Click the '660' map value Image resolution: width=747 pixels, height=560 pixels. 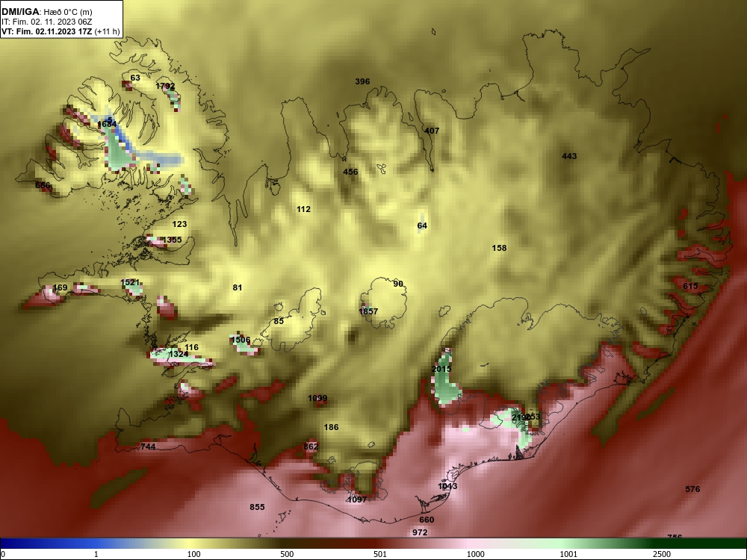(x=427, y=520)
